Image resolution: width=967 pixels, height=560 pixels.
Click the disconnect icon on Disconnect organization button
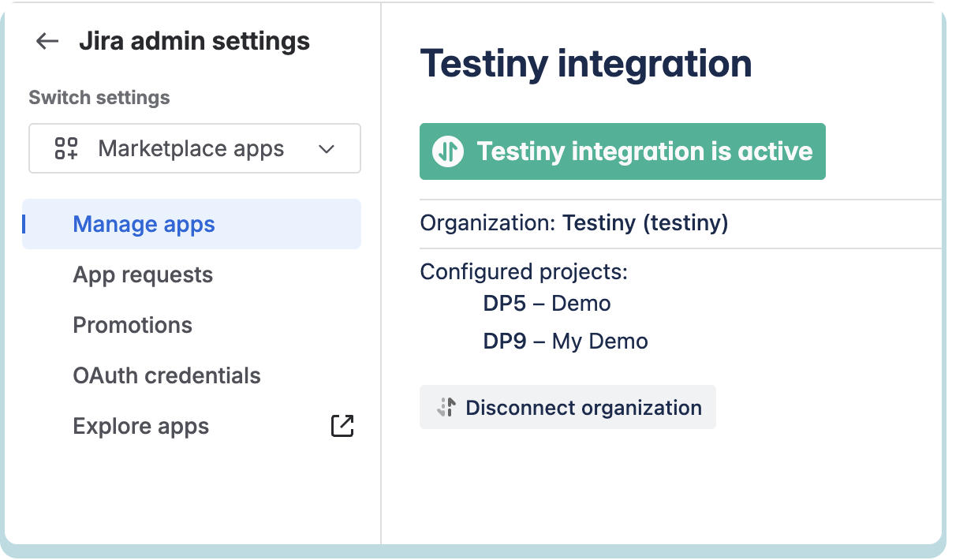click(x=446, y=407)
